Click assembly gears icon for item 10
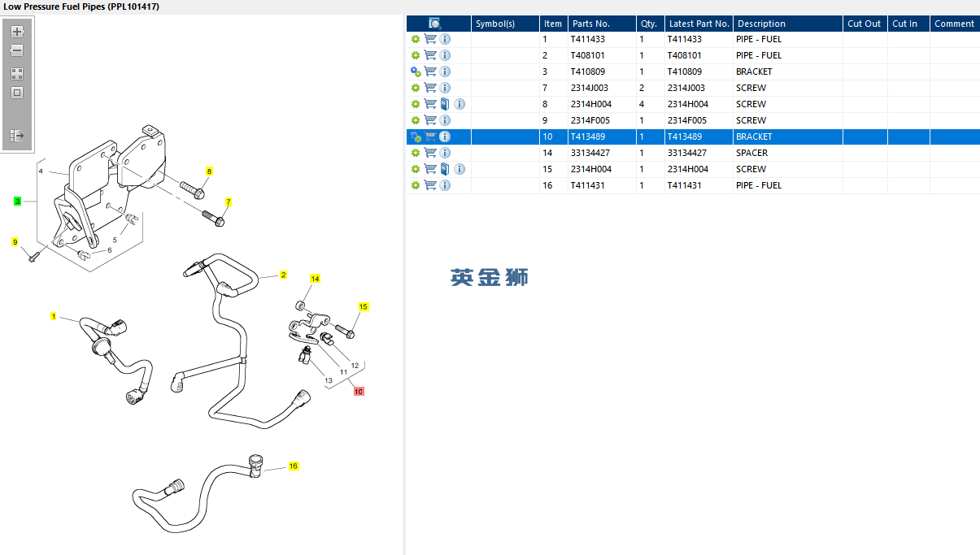980x555 pixels. point(416,137)
